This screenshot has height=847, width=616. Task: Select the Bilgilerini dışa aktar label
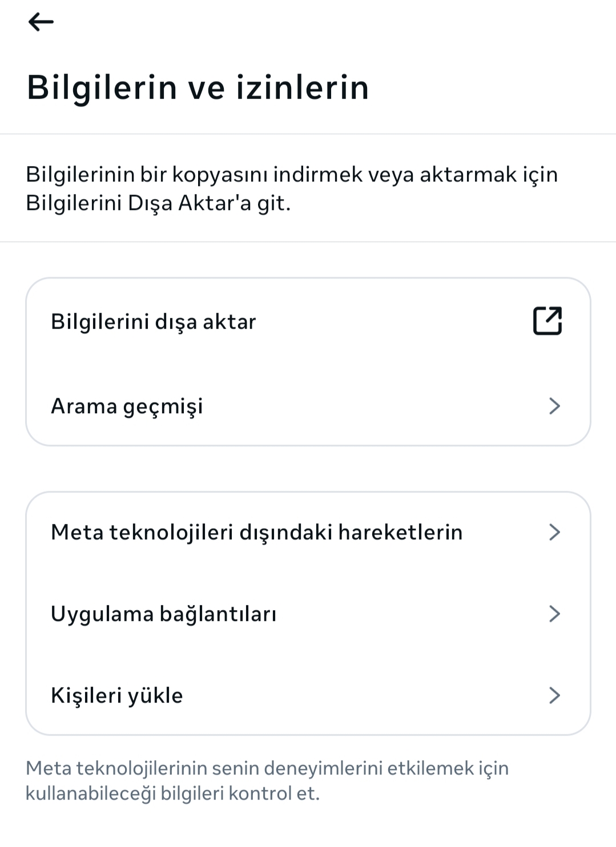coord(154,322)
